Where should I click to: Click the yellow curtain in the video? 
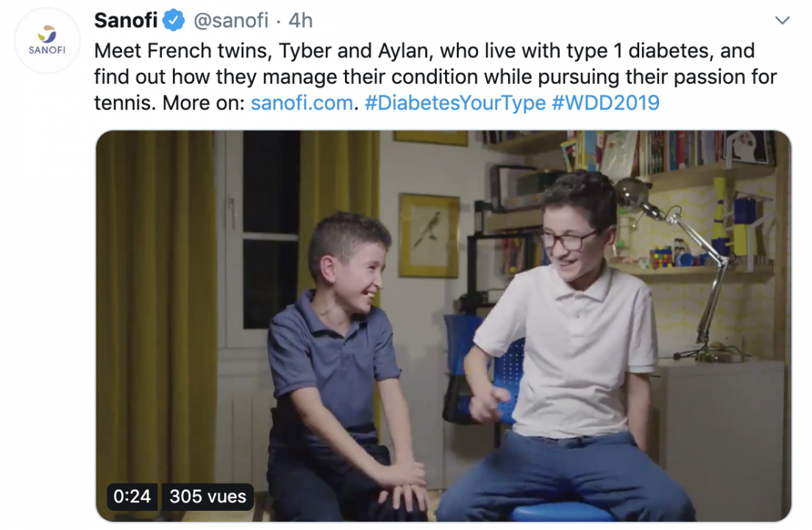155,321
